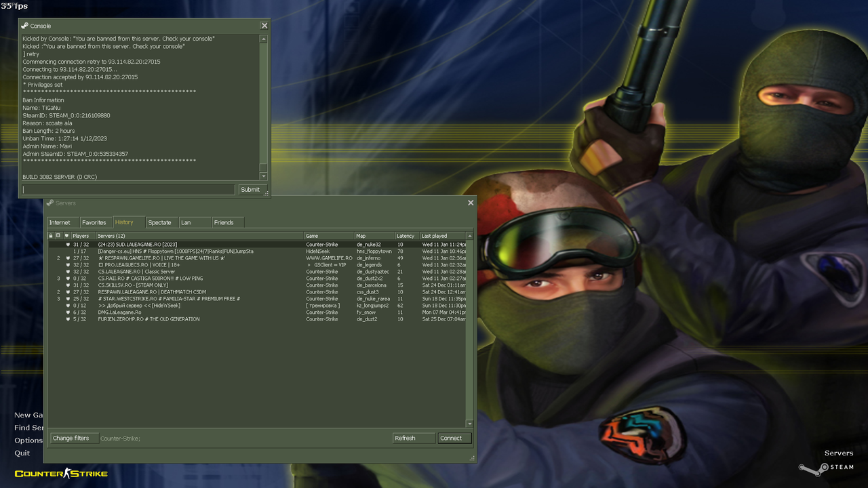Open the Spectate tab
This screenshot has height=488, width=868.
tap(160, 222)
